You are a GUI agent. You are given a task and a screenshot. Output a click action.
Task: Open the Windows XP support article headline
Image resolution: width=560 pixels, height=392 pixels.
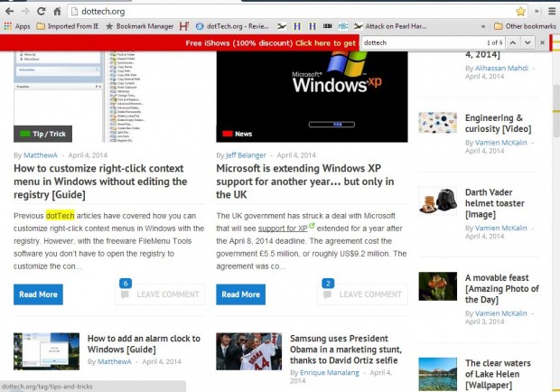[309, 181]
